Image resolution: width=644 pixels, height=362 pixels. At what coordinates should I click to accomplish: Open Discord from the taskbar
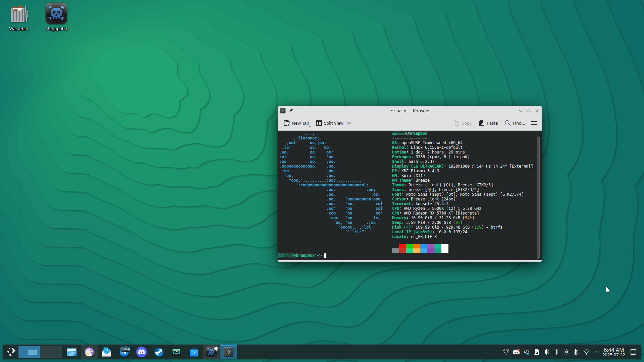pos(142,352)
